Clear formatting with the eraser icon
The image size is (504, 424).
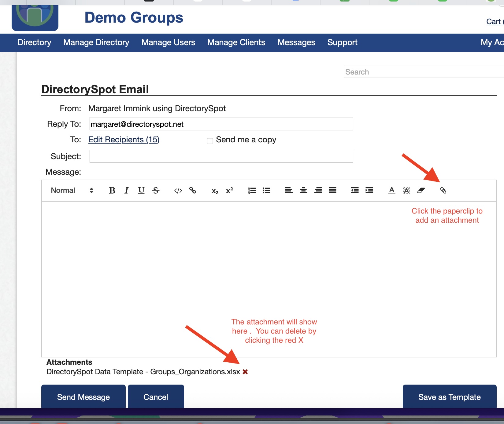pyautogui.click(x=421, y=190)
